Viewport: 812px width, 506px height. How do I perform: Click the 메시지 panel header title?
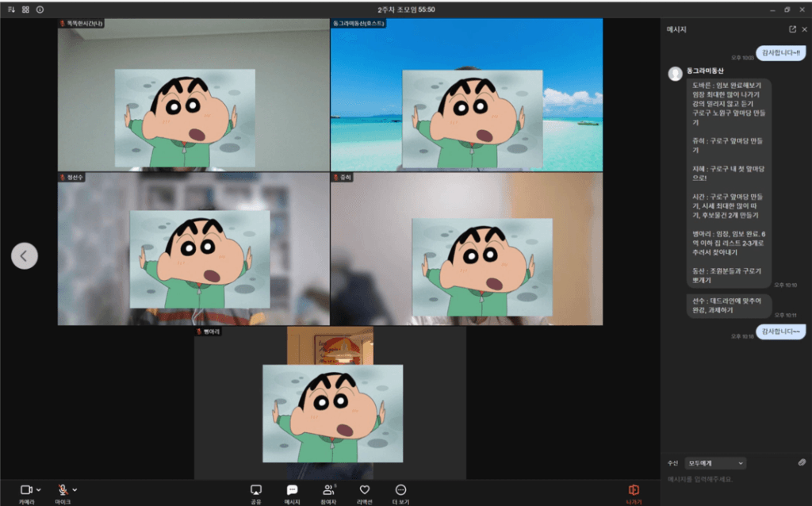(x=676, y=29)
